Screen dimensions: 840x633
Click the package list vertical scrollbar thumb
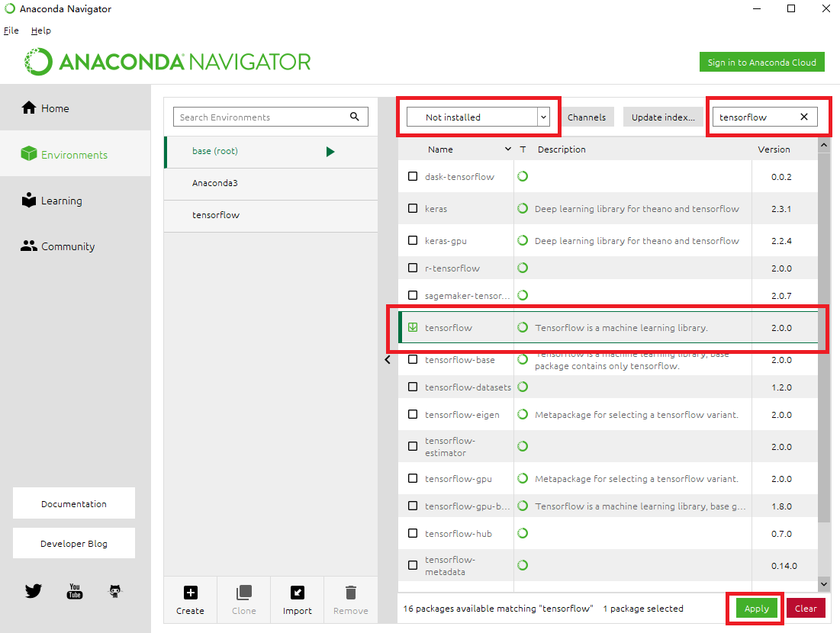(x=824, y=337)
